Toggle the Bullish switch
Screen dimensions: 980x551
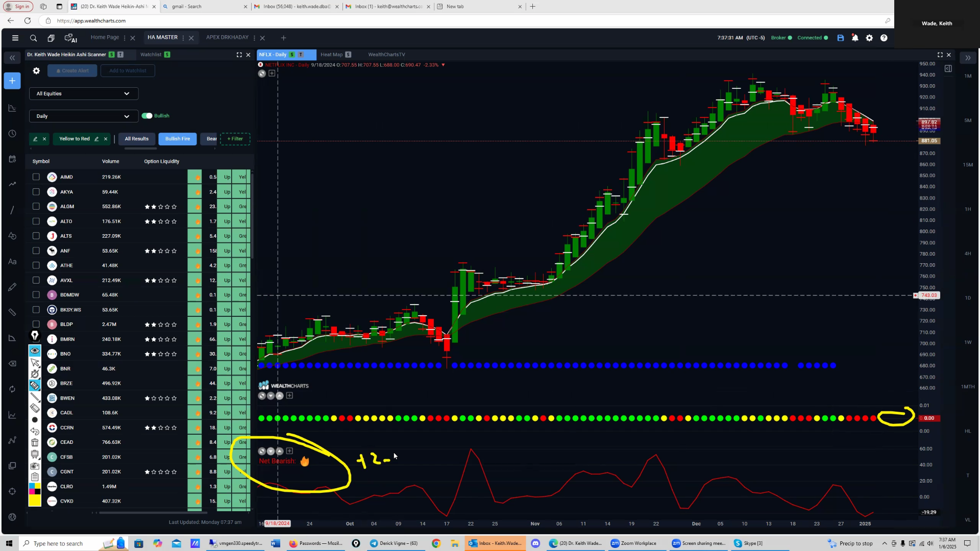147,116
